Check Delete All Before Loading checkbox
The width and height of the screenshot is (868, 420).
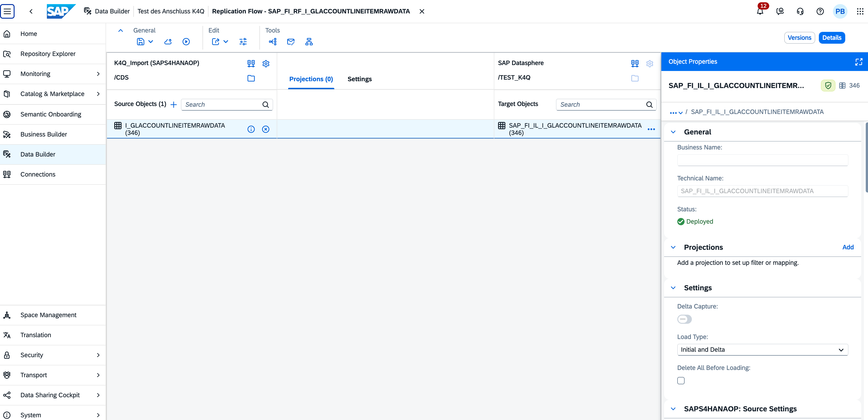pyautogui.click(x=681, y=381)
